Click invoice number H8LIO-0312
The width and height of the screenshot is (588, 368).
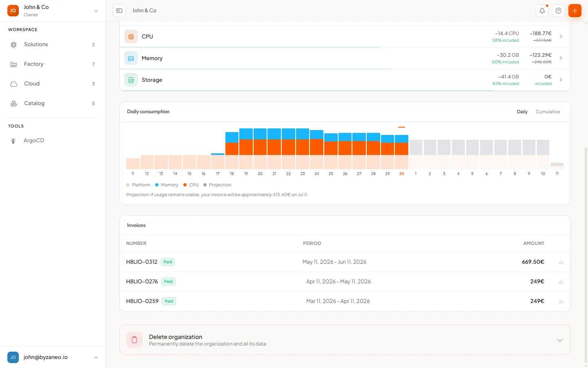point(142,262)
